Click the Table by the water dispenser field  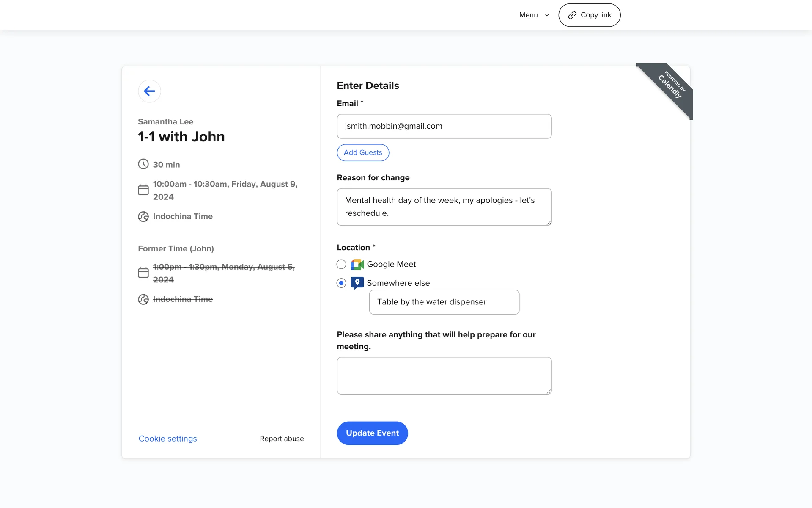tap(444, 302)
